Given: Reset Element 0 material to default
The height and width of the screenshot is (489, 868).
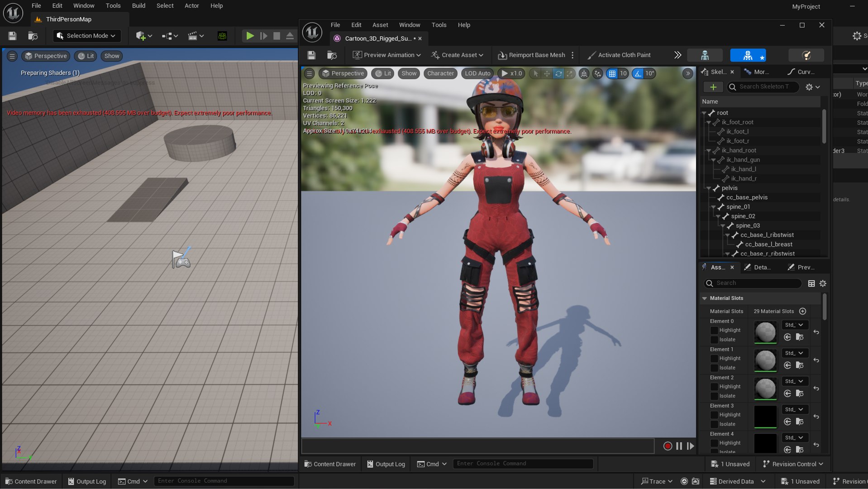Looking at the screenshot, I should click(x=816, y=332).
